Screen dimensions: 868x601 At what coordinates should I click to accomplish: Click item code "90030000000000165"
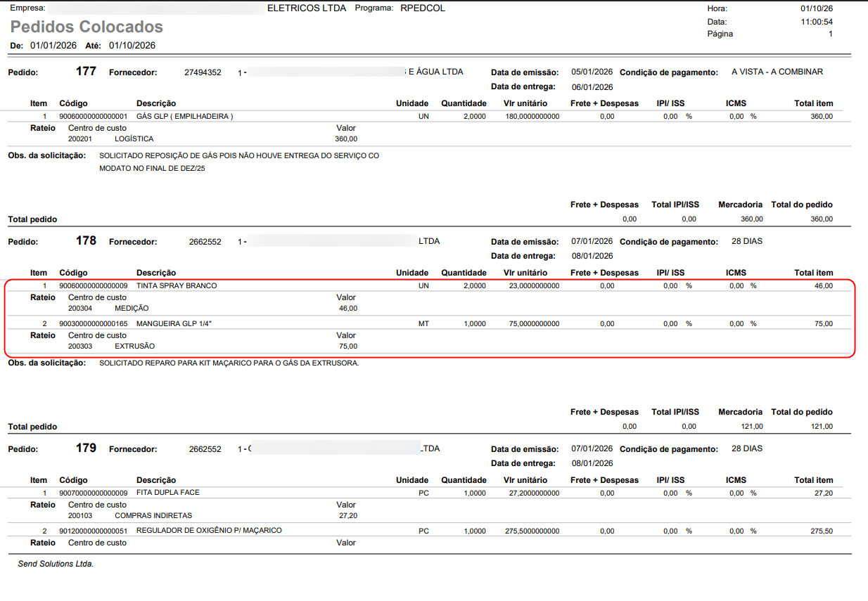94,324
